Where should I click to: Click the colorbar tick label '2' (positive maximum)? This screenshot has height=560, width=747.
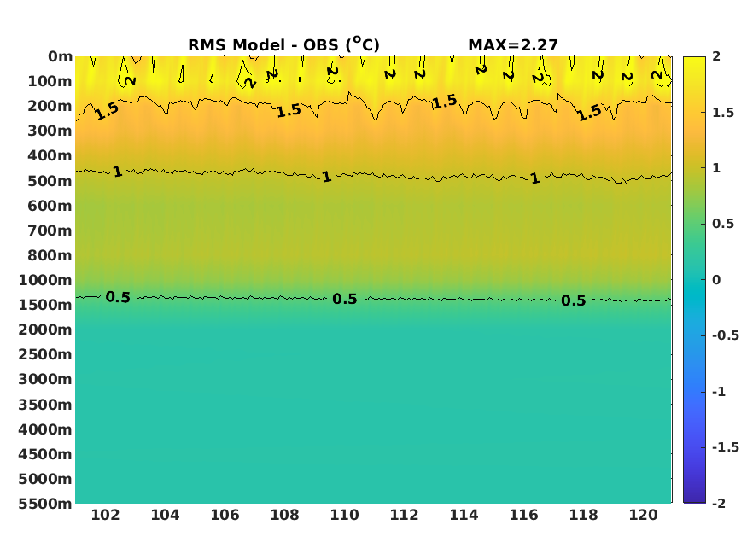coord(716,56)
